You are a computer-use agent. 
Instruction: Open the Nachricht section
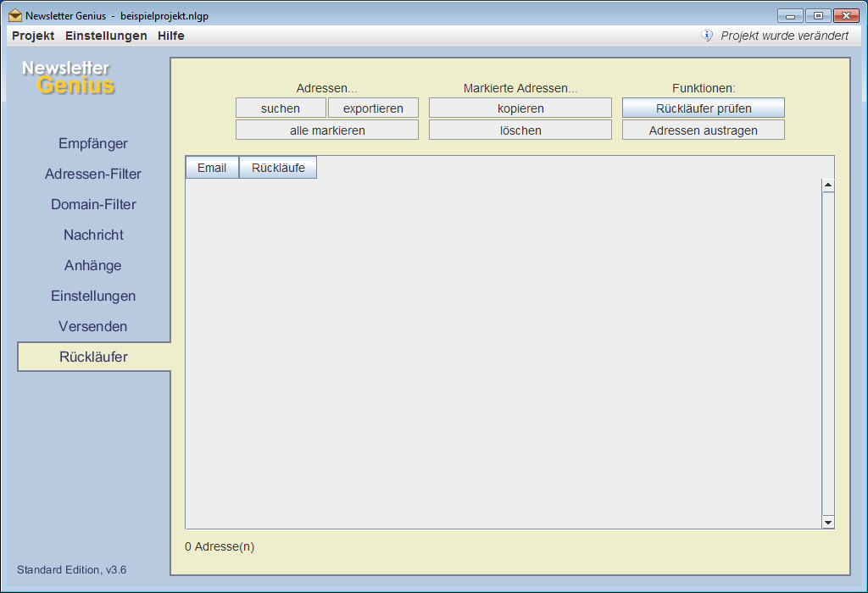(x=93, y=236)
